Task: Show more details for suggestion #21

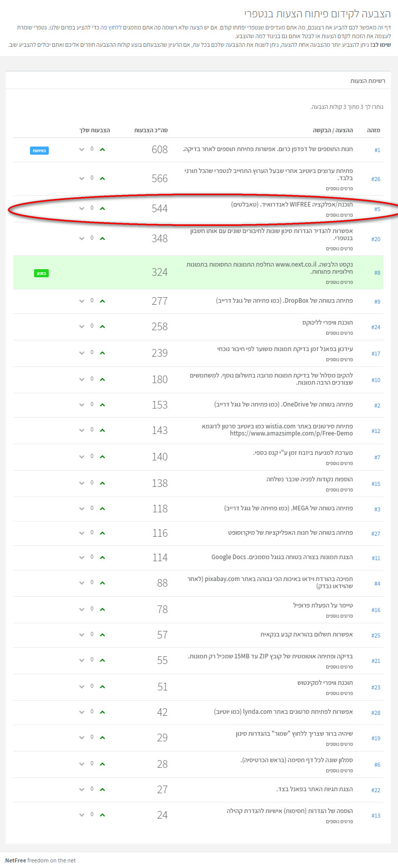Action: (x=339, y=667)
